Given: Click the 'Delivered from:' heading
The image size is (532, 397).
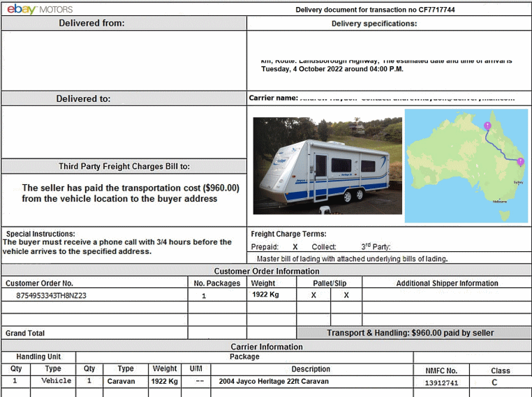Looking at the screenshot, I should point(91,23).
